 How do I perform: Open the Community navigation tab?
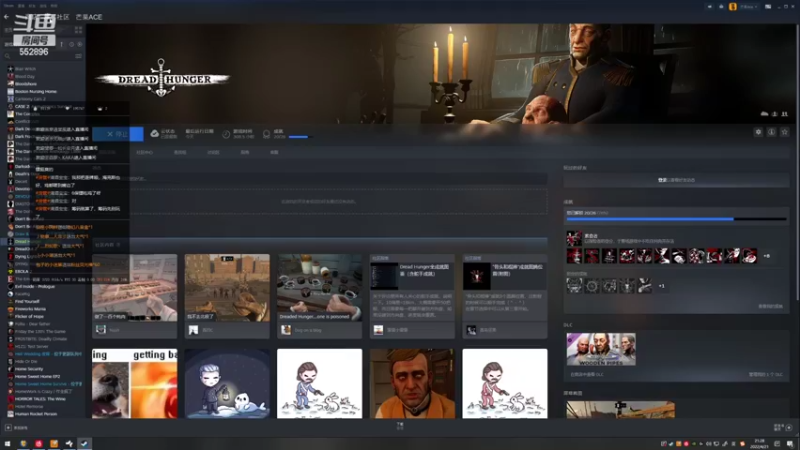tap(63, 17)
